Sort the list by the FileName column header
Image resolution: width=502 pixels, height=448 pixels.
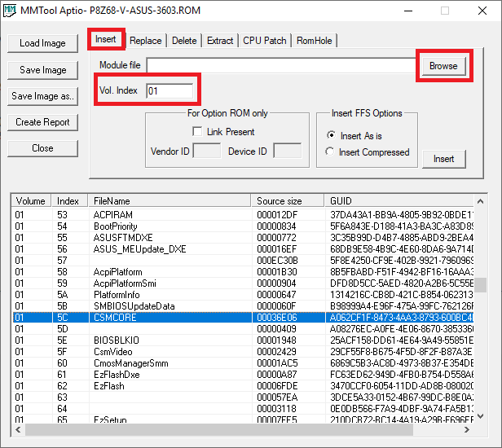click(x=170, y=200)
